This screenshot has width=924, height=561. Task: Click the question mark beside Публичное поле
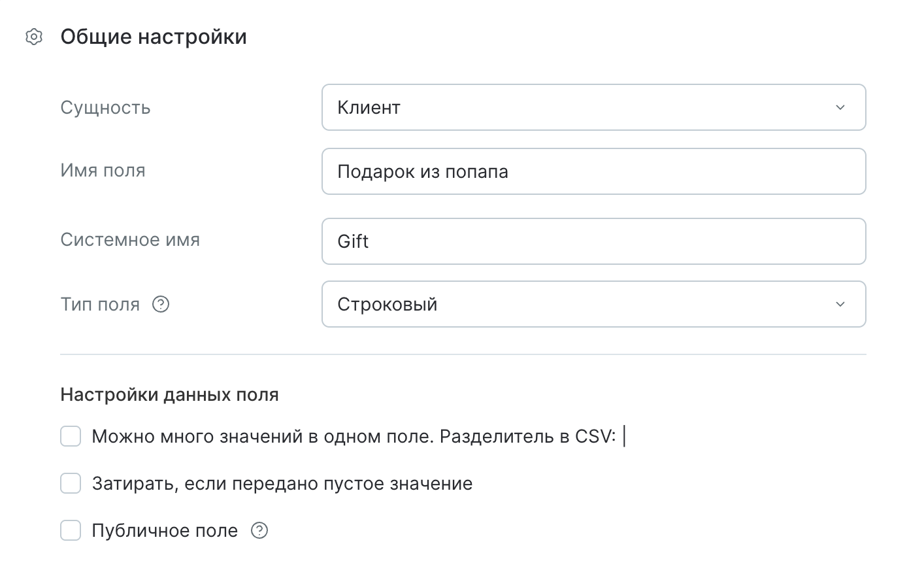[259, 531]
